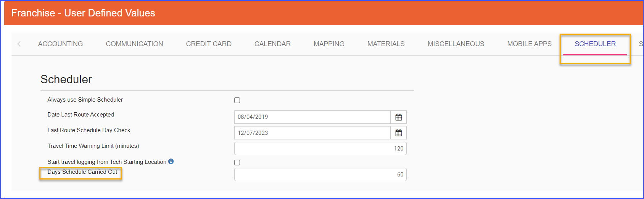The height and width of the screenshot is (199, 644).
Task: Click the info icon beside Start travel logging
Action: 171,162
